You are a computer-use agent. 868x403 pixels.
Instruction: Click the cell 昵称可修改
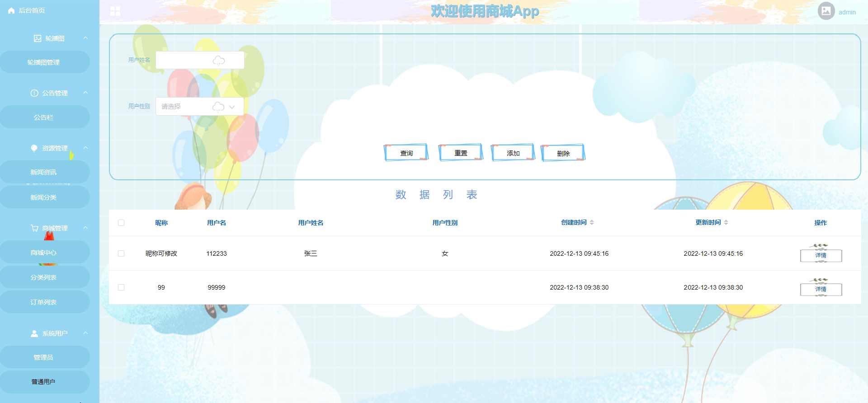pos(161,253)
